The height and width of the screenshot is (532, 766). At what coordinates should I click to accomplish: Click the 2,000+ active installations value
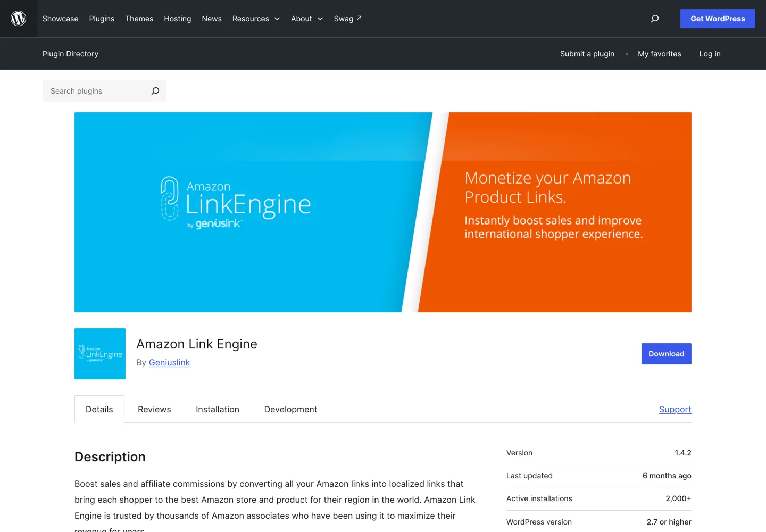678,498
